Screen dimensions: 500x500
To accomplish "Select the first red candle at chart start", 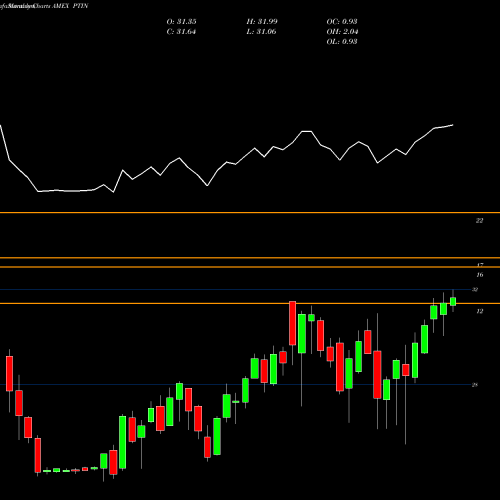I will coord(9,373).
